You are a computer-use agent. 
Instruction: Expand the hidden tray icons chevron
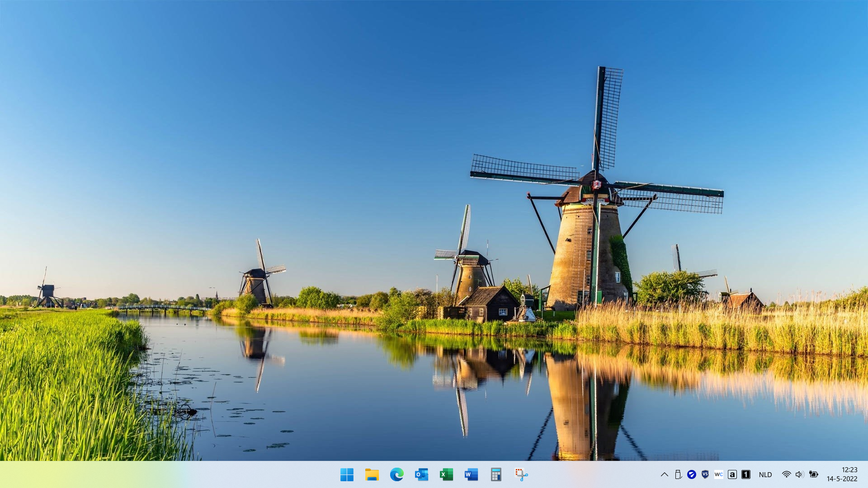pos(664,474)
